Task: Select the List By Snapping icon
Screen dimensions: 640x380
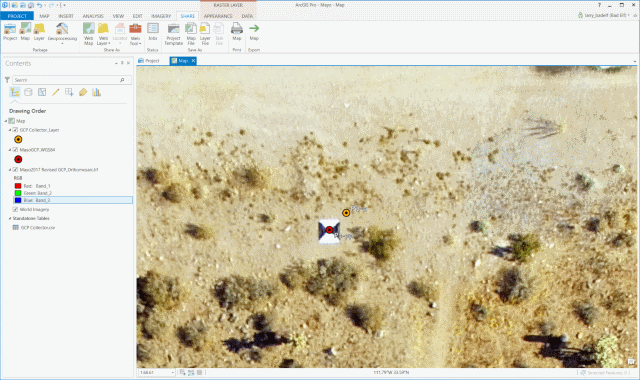Action: click(69, 92)
